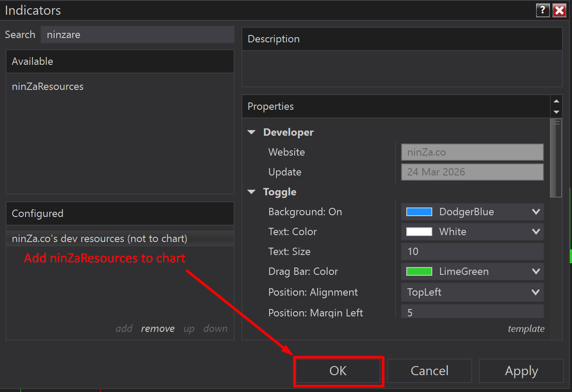Screen dimensions: 572x392
Task: Close the Indicators dialog
Action: click(x=559, y=10)
